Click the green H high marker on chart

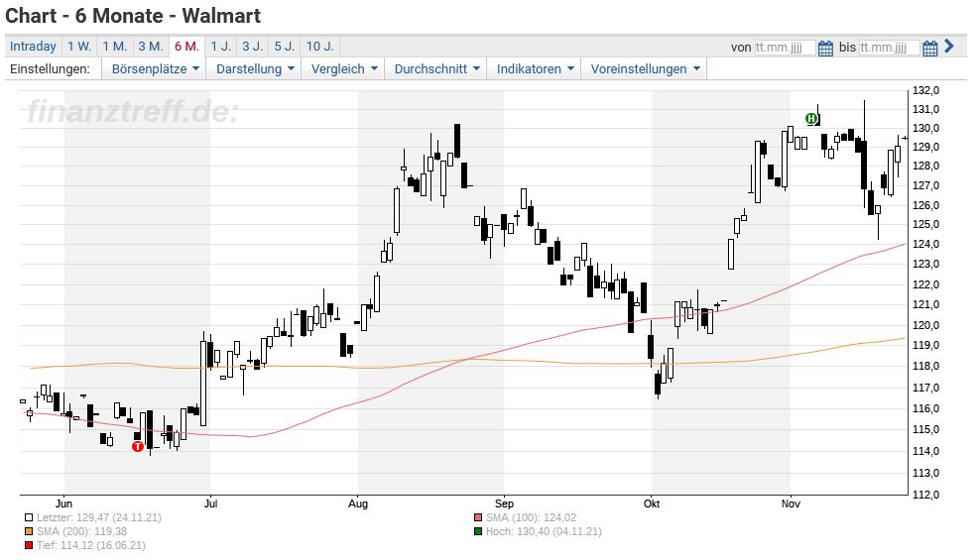811,119
